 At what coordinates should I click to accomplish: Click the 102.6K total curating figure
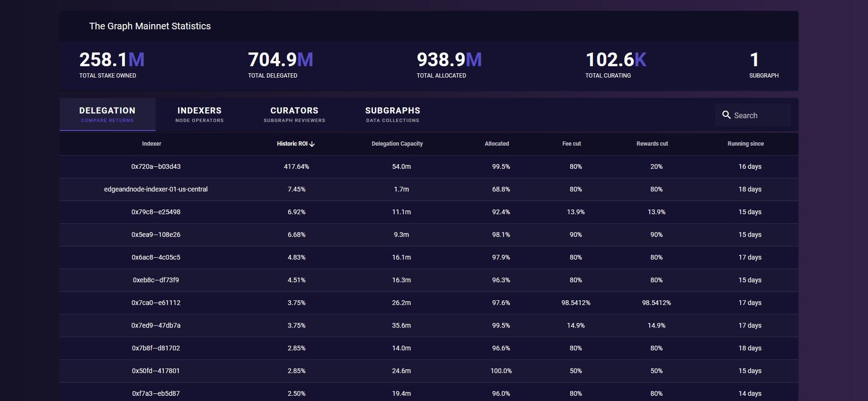(x=616, y=60)
